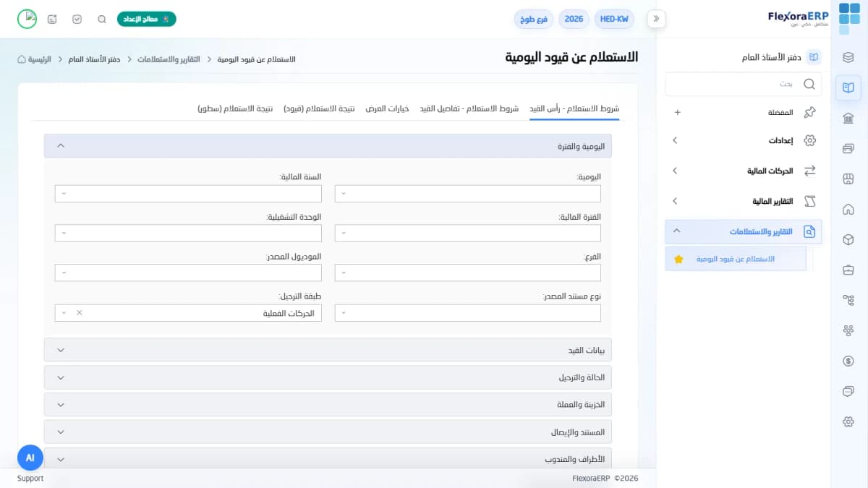Open the user profile avatar

27,19
